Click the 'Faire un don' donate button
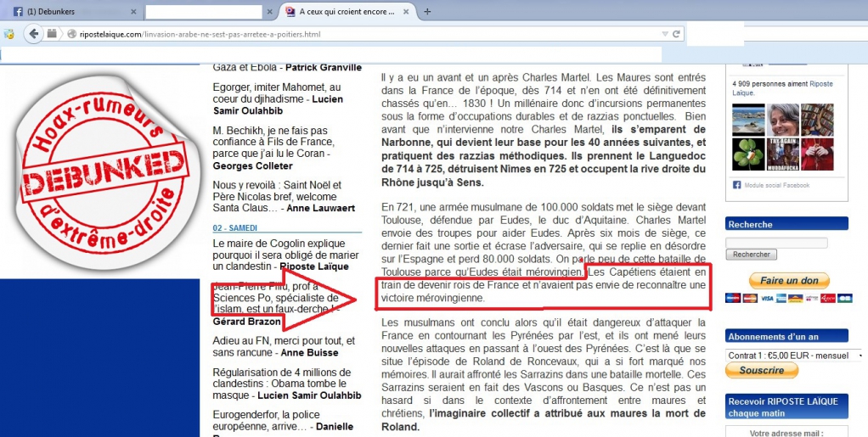This screenshot has height=437, width=868. pos(789,281)
